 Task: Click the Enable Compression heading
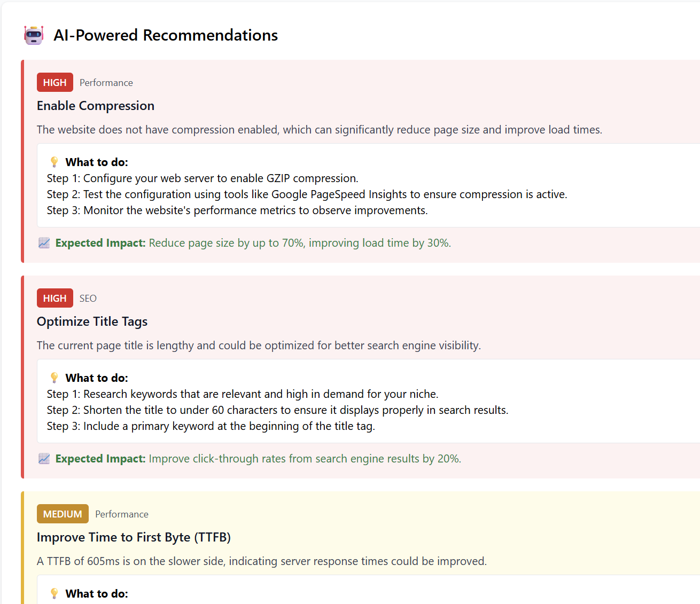[x=96, y=106]
